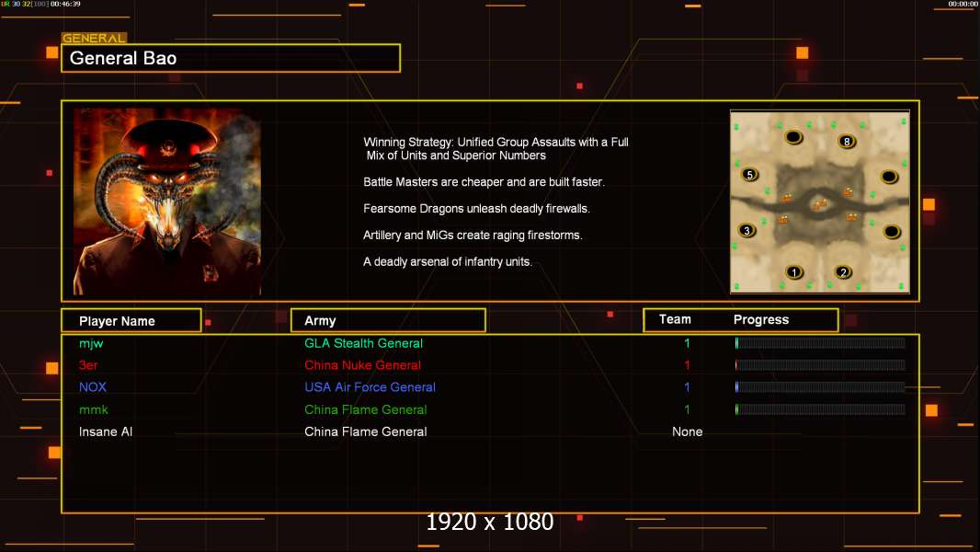Select player name mmk
The width and height of the screenshot is (980, 552).
coord(94,409)
